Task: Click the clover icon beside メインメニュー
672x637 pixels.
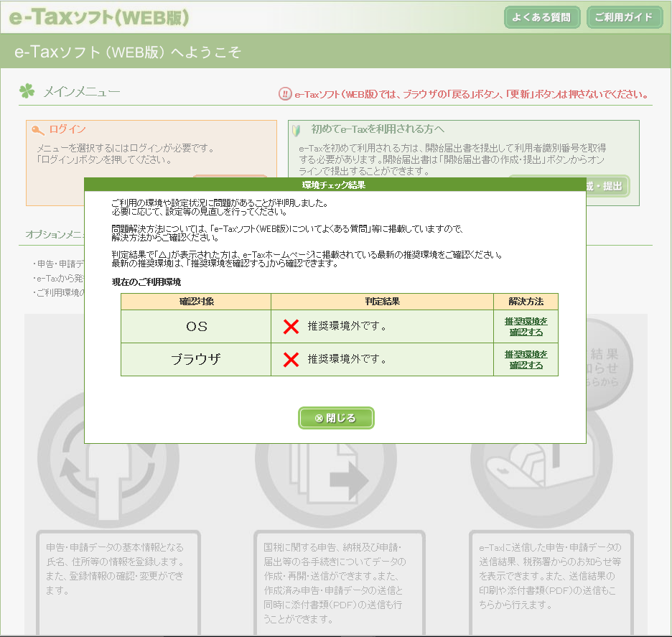Action: point(27,91)
